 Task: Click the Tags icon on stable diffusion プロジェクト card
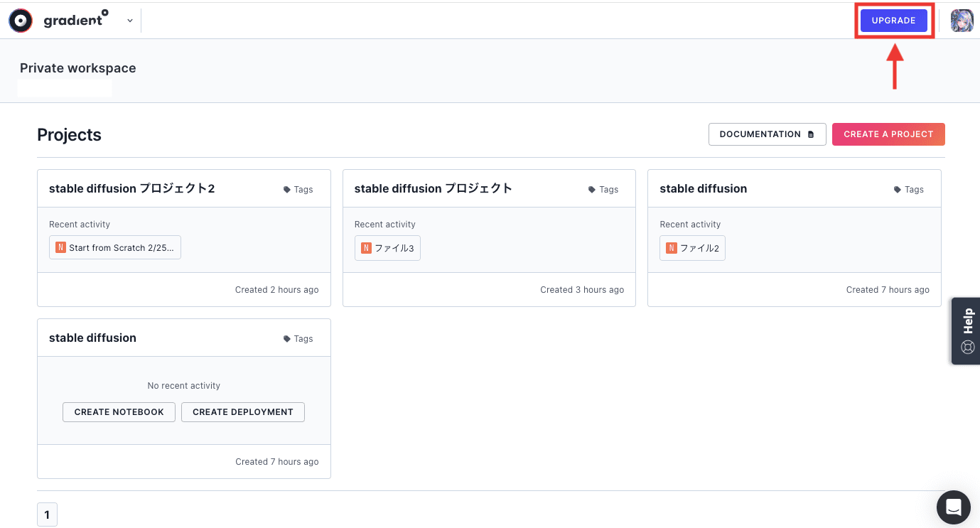592,190
